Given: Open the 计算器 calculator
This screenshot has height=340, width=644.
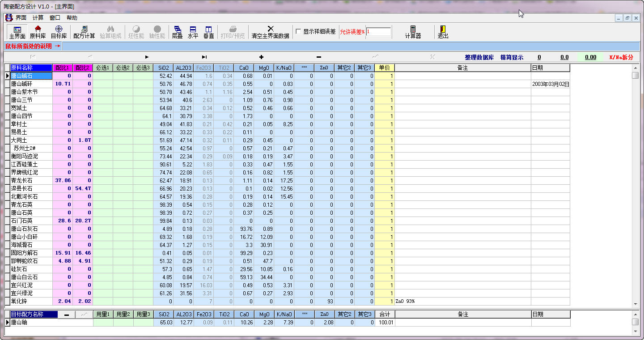Looking at the screenshot, I should pos(413,32).
